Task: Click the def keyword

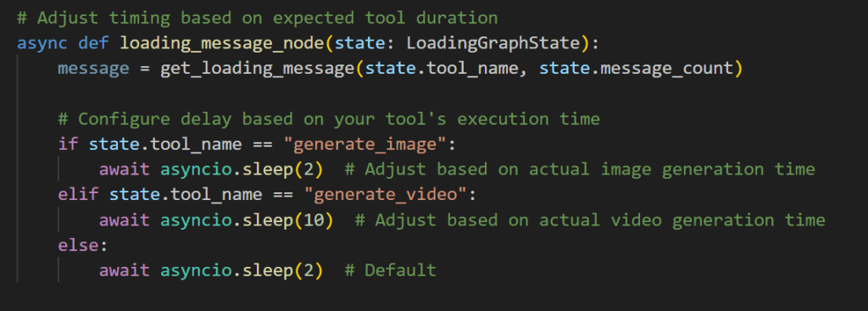Action: coord(94,43)
